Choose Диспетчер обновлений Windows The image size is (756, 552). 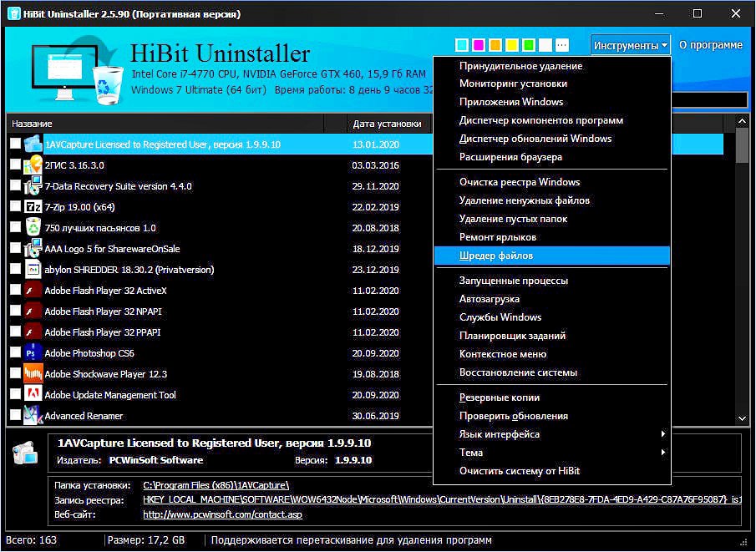552,139
